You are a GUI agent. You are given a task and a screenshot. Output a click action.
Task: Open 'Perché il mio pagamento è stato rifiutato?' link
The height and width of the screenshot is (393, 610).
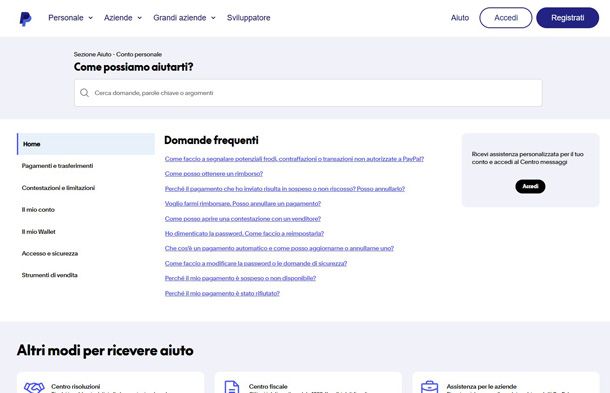(222, 293)
